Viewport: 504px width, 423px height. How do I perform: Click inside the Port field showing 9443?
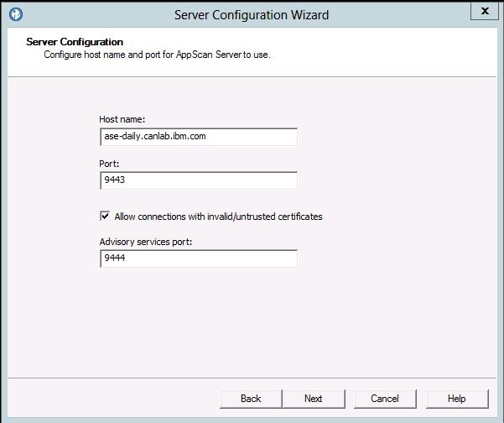(197, 180)
